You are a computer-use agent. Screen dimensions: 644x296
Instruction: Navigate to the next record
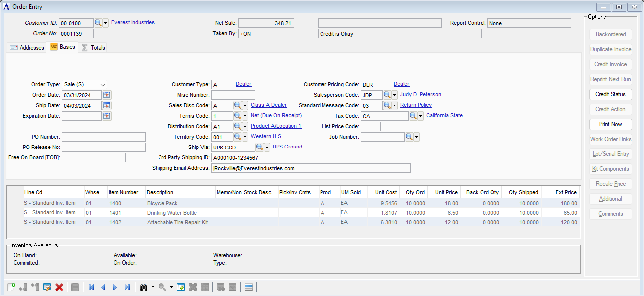115,287
